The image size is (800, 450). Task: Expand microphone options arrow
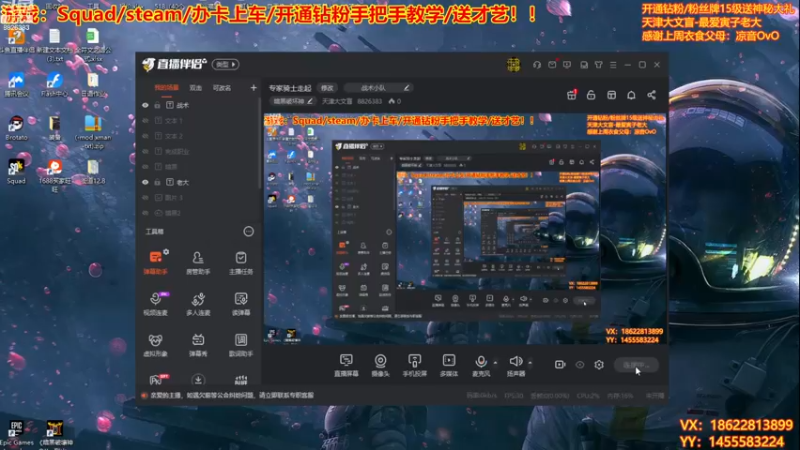[x=495, y=363]
